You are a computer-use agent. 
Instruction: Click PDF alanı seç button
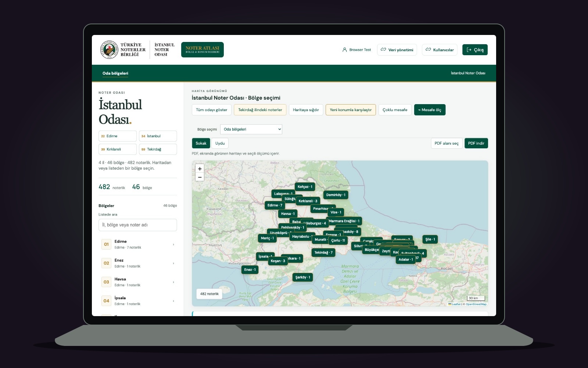(447, 143)
